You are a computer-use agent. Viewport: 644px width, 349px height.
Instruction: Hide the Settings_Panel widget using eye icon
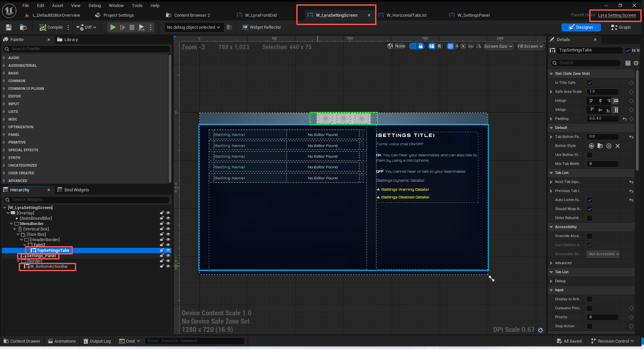point(168,256)
